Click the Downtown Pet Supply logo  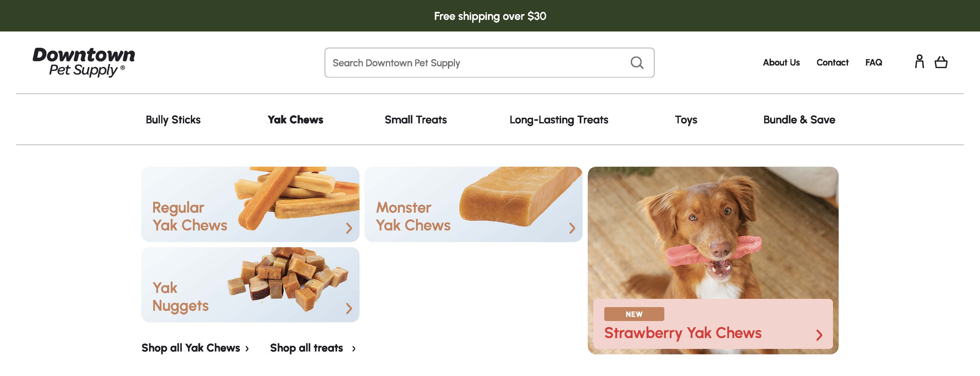(84, 62)
